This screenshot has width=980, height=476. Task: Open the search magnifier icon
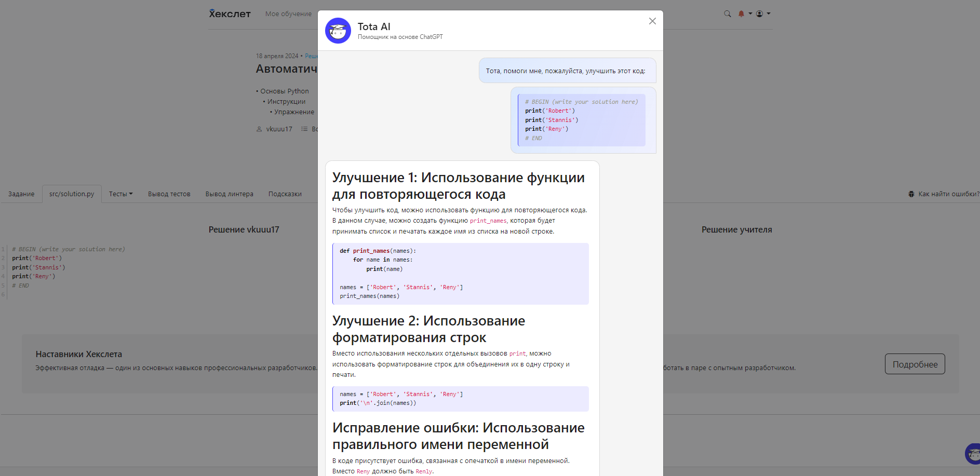[727, 14]
